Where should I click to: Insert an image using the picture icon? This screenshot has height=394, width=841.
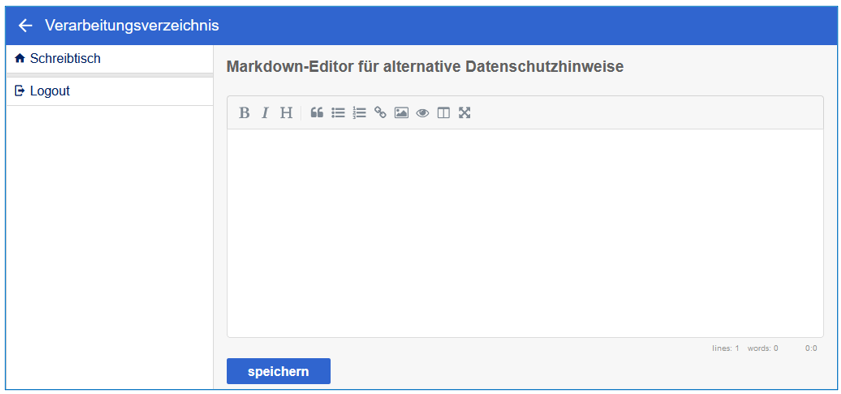(x=401, y=113)
